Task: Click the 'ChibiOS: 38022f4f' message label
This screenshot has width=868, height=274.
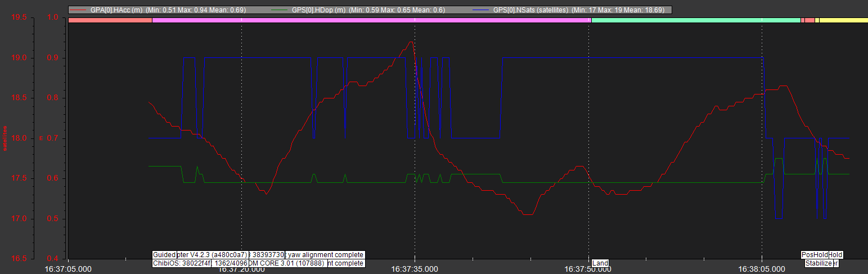Action: tap(182, 263)
